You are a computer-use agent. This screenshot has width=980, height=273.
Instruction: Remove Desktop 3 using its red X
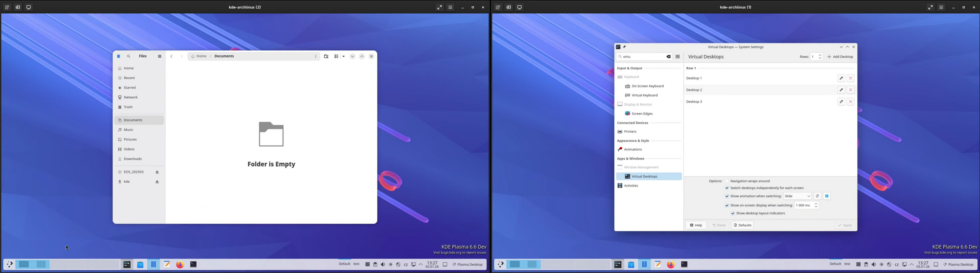850,102
